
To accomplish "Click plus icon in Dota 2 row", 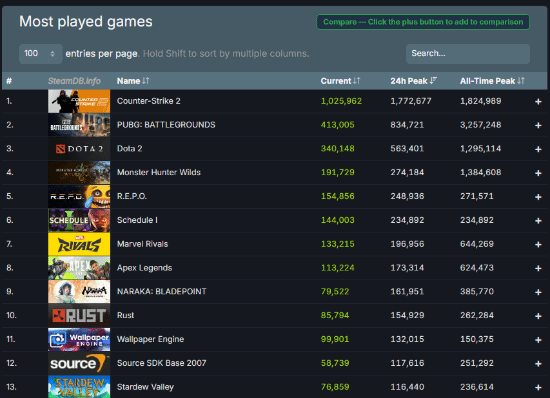I will (538, 149).
